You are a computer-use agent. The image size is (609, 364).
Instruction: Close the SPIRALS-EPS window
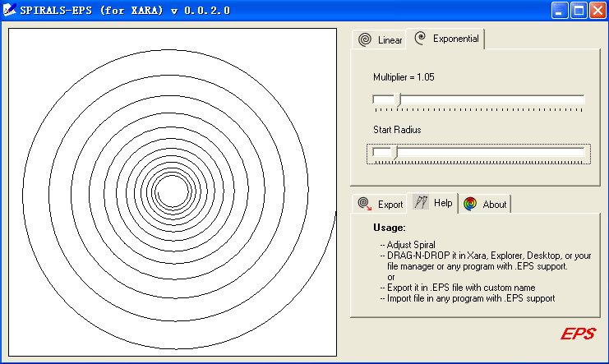(597, 10)
